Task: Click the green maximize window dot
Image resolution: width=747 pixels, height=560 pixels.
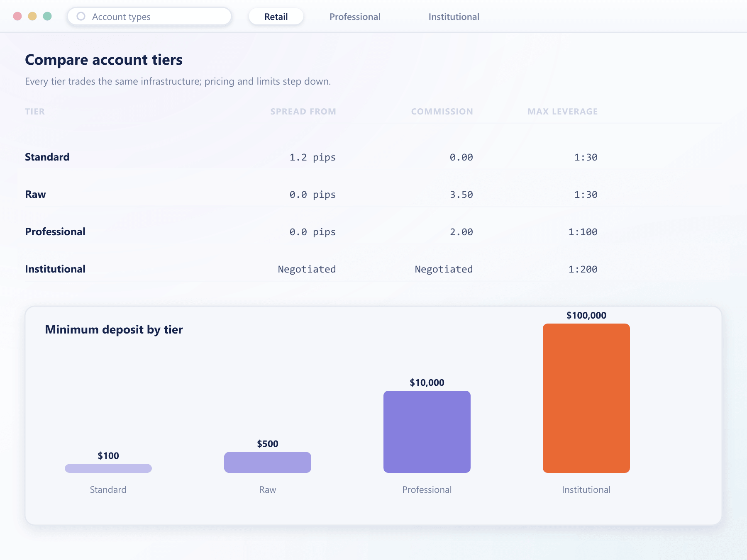Action: pos(47,16)
